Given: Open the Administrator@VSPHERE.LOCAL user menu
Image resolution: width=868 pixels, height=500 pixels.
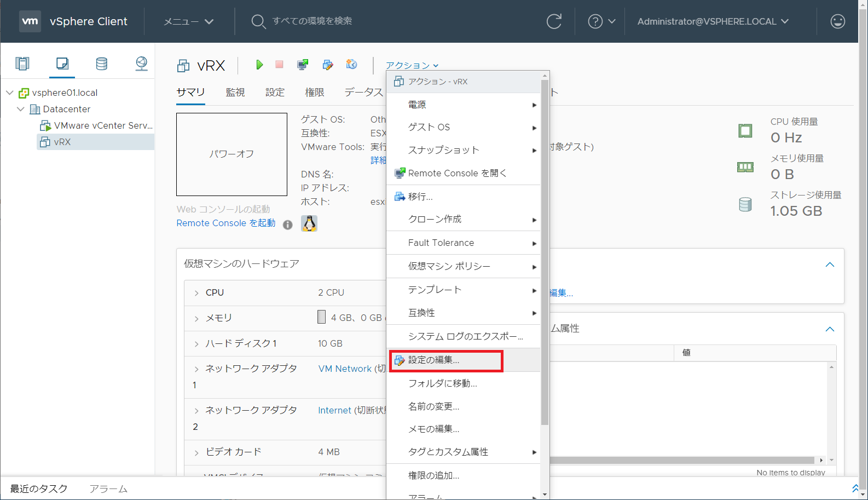Looking at the screenshot, I should click(x=713, y=21).
